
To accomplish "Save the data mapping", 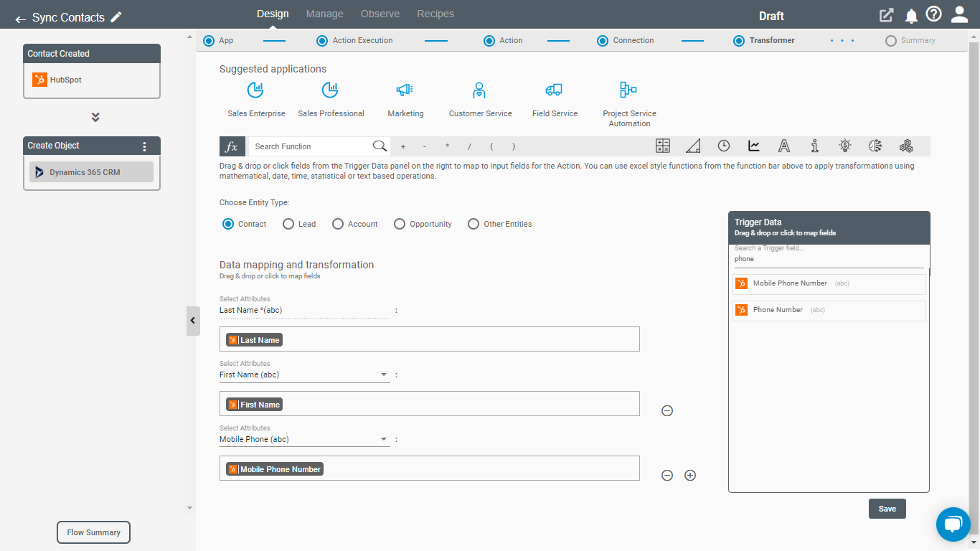I will pos(887,509).
